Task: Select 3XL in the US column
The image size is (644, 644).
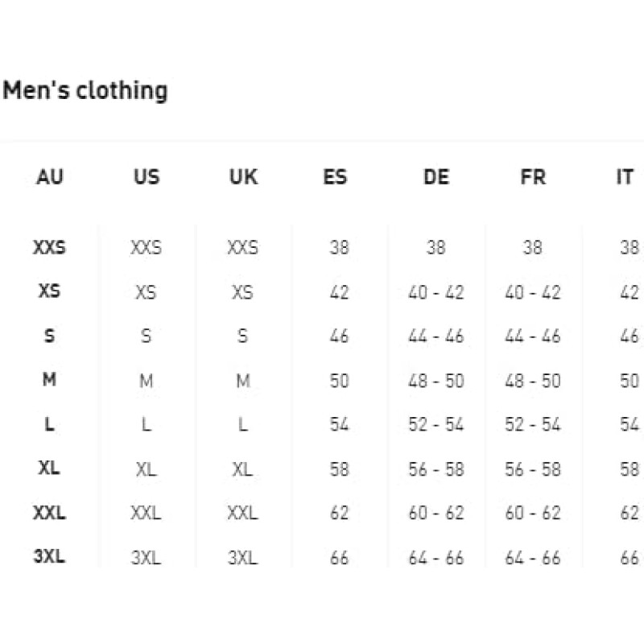Action: [x=146, y=557]
